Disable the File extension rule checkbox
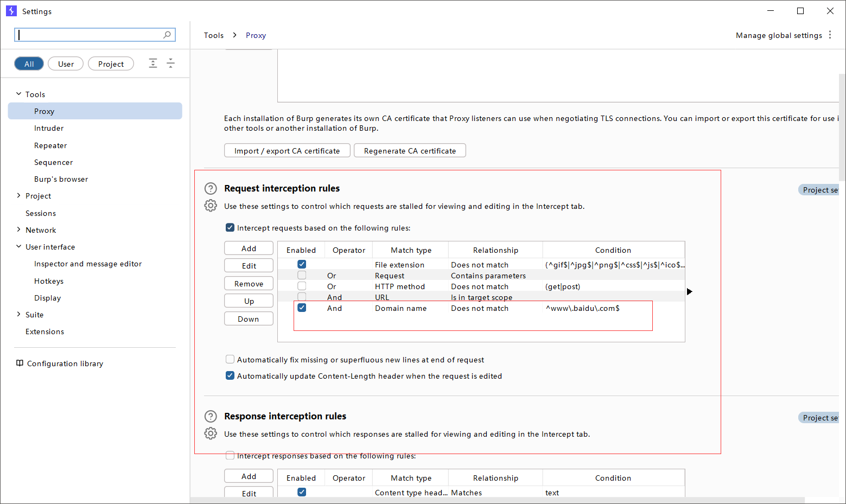Screen dimensions: 846x504 point(302,264)
